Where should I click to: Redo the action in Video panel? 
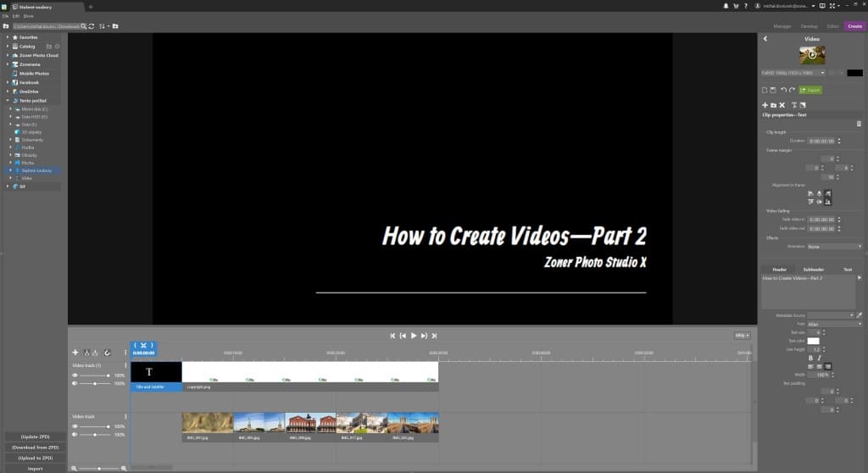792,90
